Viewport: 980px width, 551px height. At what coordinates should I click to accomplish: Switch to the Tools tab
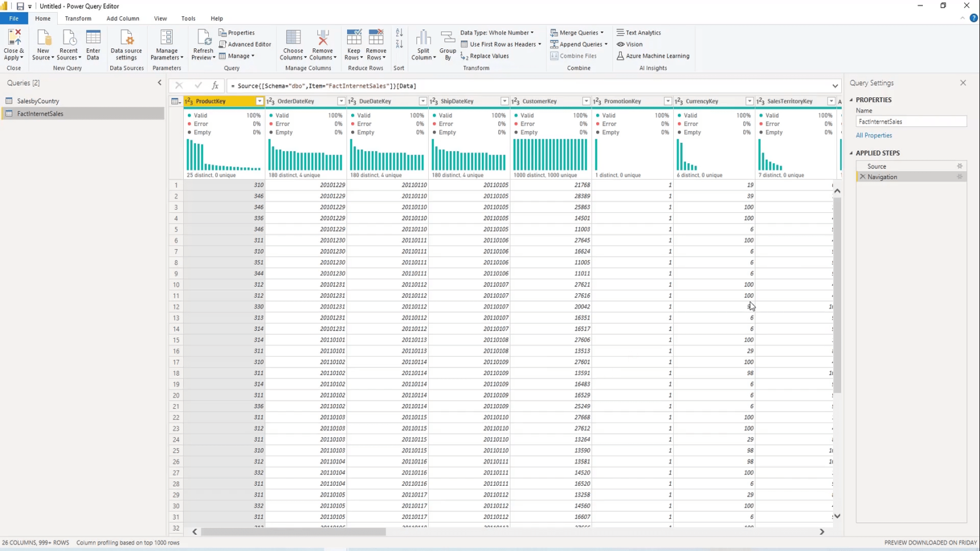[188, 19]
